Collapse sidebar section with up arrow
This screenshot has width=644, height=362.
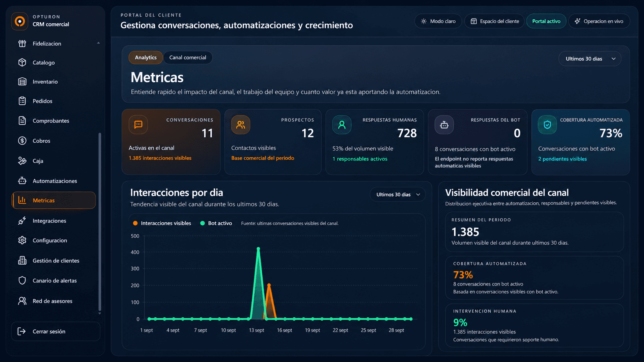[x=99, y=43]
